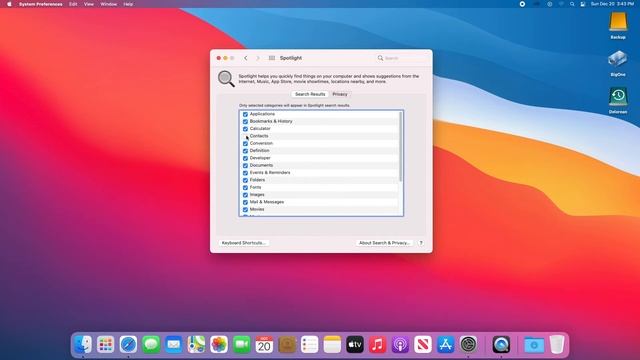This screenshot has width=640, height=360.
Task: Open View menu
Action: (89, 4)
